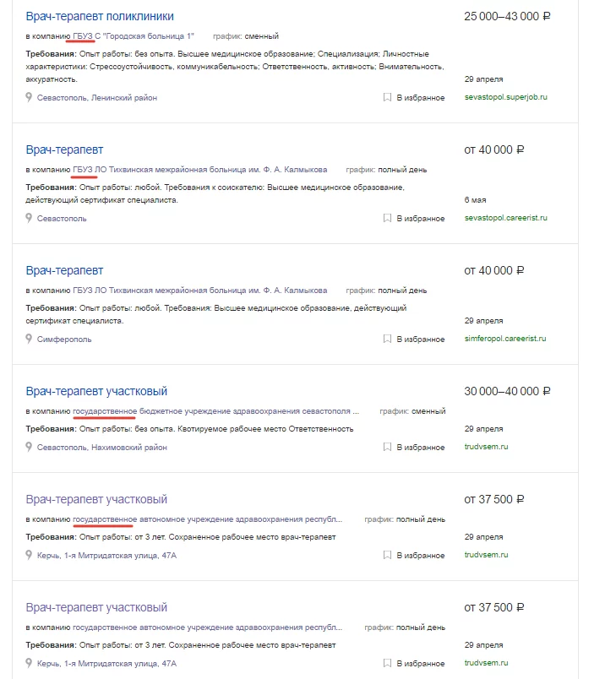Open the Тихвинская больница company link in Симферополь listing
Image resolution: width=616 pixels, height=679 pixels.
click(199, 291)
